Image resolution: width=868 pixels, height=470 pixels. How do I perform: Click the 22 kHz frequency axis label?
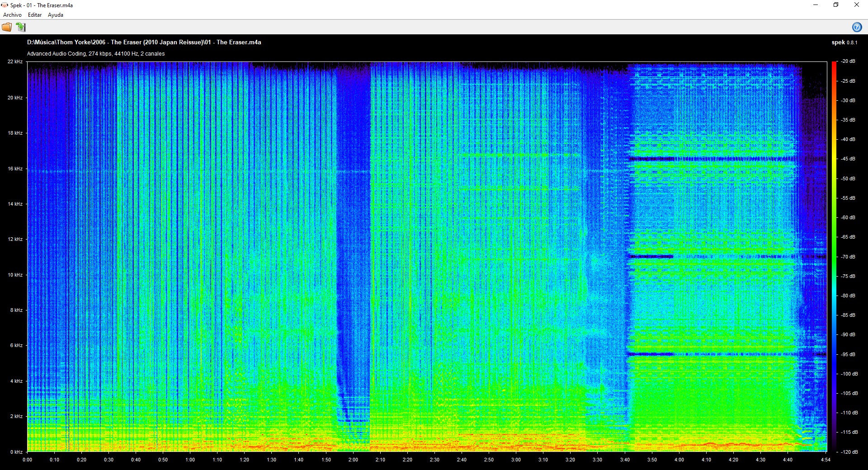point(15,61)
